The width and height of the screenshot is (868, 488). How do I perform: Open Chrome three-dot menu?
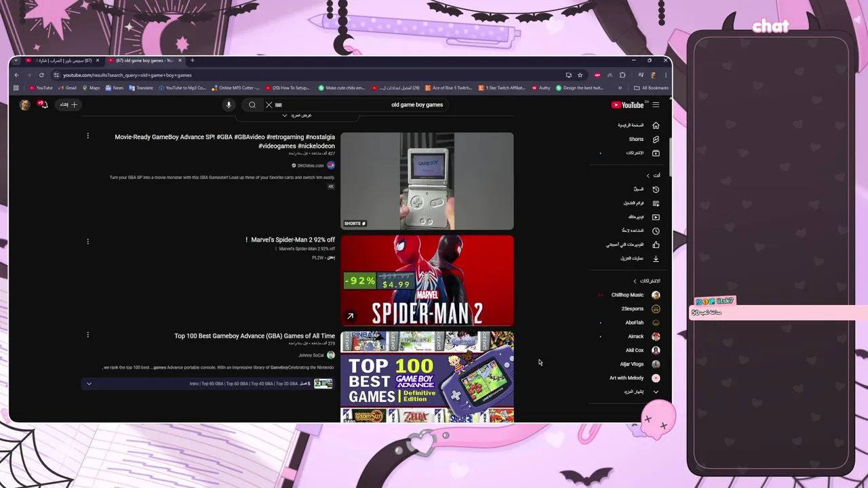click(x=665, y=75)
